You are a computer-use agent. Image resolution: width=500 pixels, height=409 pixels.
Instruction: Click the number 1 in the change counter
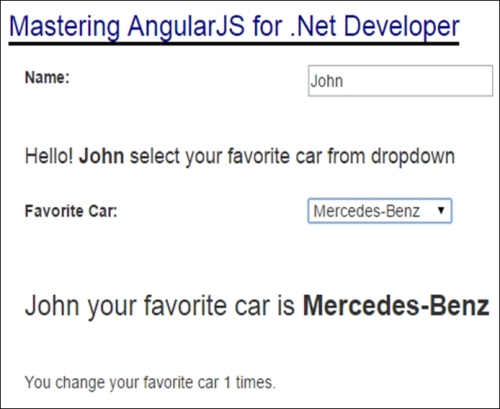coord(227,382)
